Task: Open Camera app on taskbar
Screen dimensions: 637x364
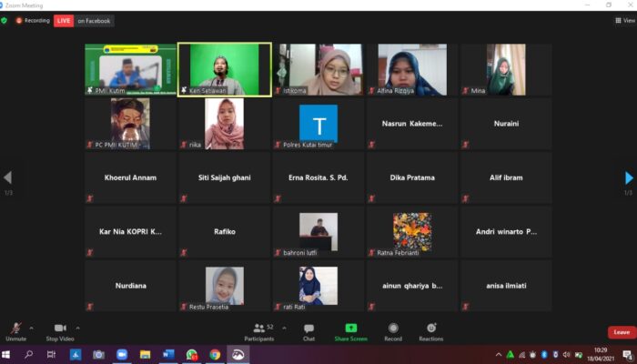Action: [x=98, y=355]
